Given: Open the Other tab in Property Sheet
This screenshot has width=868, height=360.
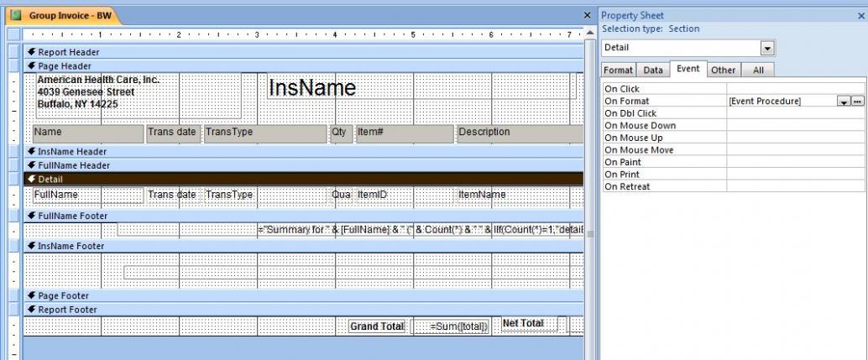Looking at the screenshot, I should [723, 70].
